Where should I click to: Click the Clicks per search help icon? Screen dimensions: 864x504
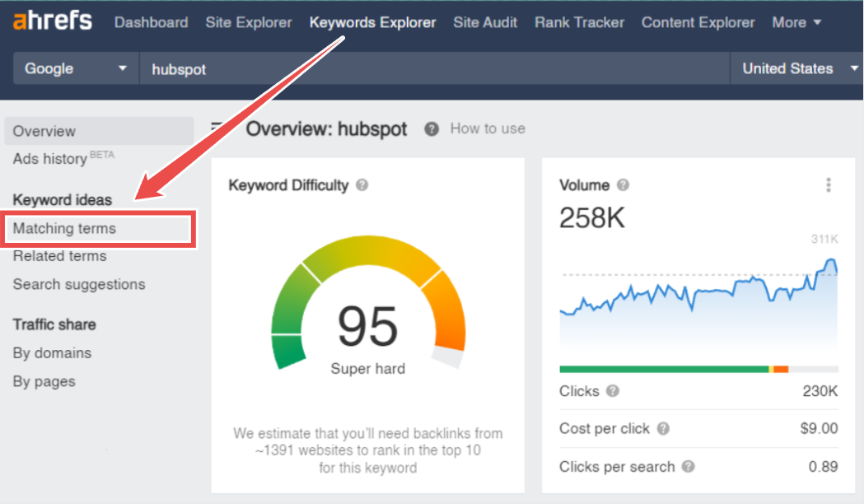point(688,467)
